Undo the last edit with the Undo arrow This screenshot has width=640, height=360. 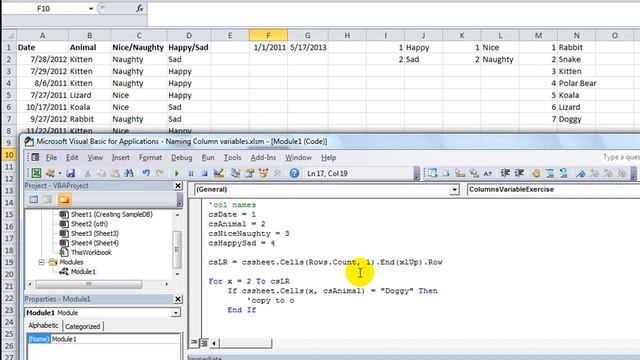[146, 173]
